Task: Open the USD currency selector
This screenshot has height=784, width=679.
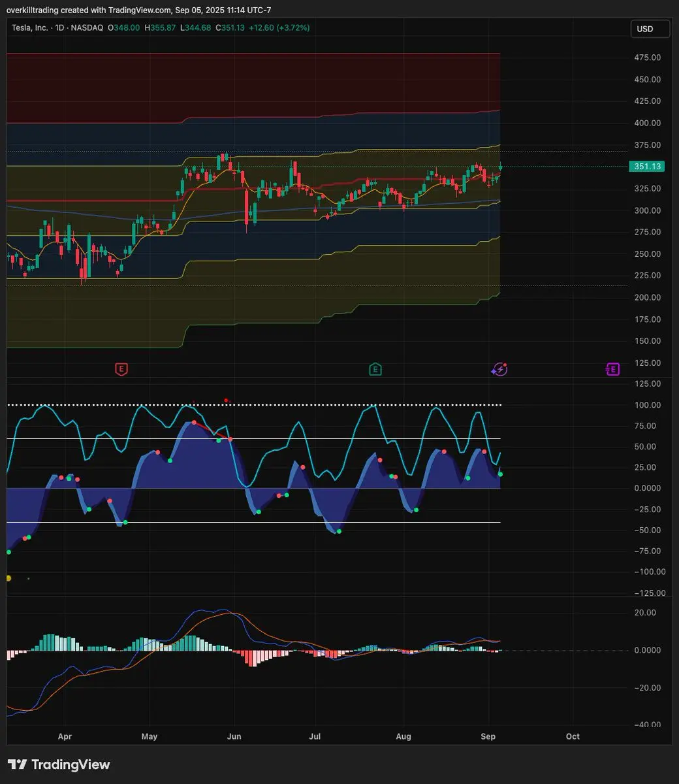Action: click(x=650, y=29)
